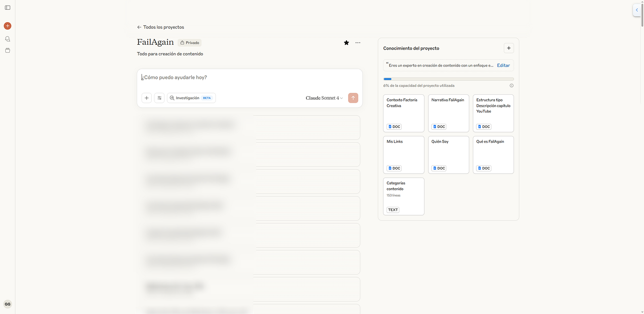Click the 153 líneas label
The image size is (644, 314).
(x=394, y=195)
